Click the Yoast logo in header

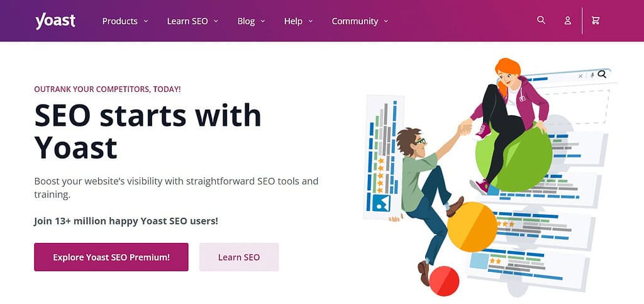(x=55, y=21)
